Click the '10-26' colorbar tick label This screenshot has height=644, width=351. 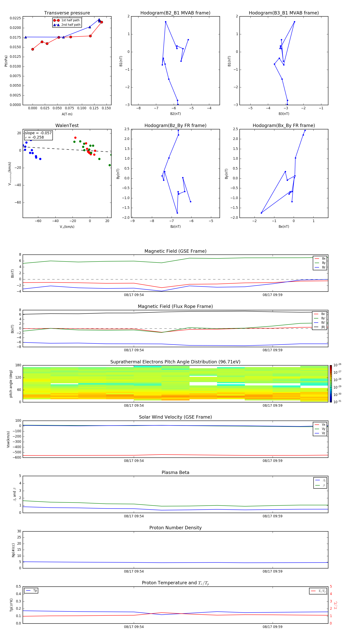pyautogui.click(x=337, y=365)
